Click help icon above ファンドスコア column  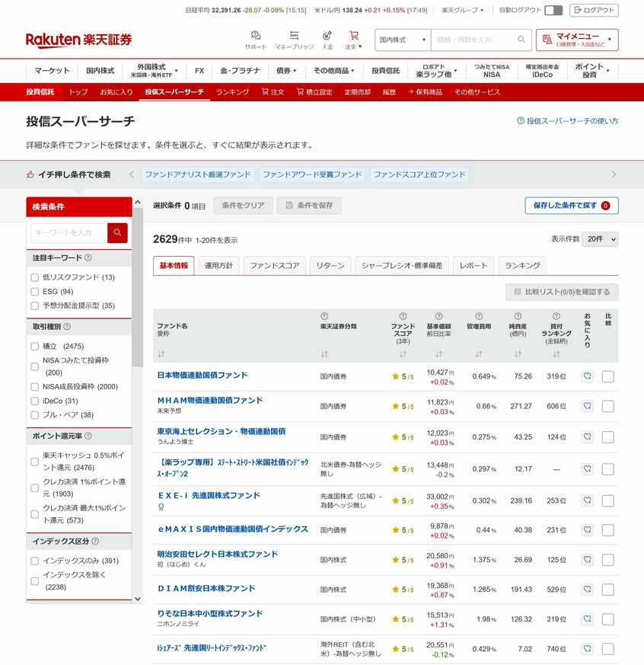click(403, 316)
